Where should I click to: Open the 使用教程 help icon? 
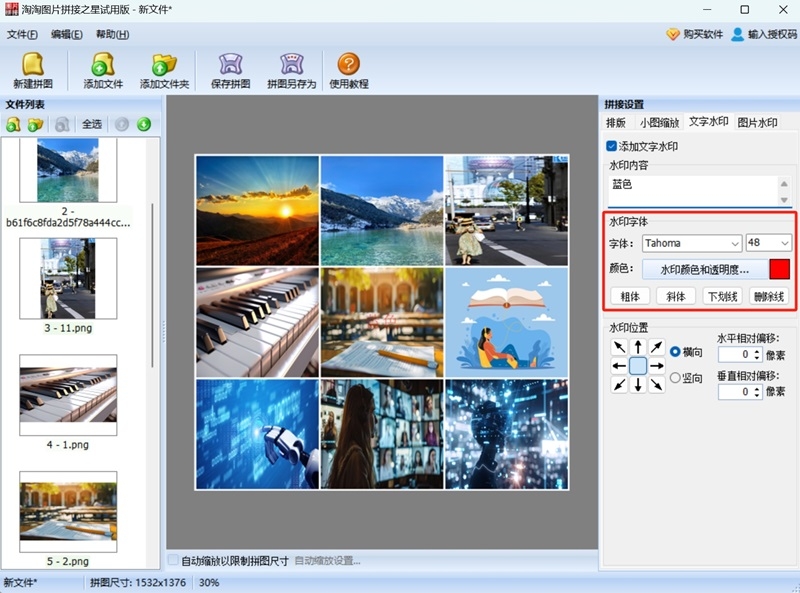click(x=348, y=70)
